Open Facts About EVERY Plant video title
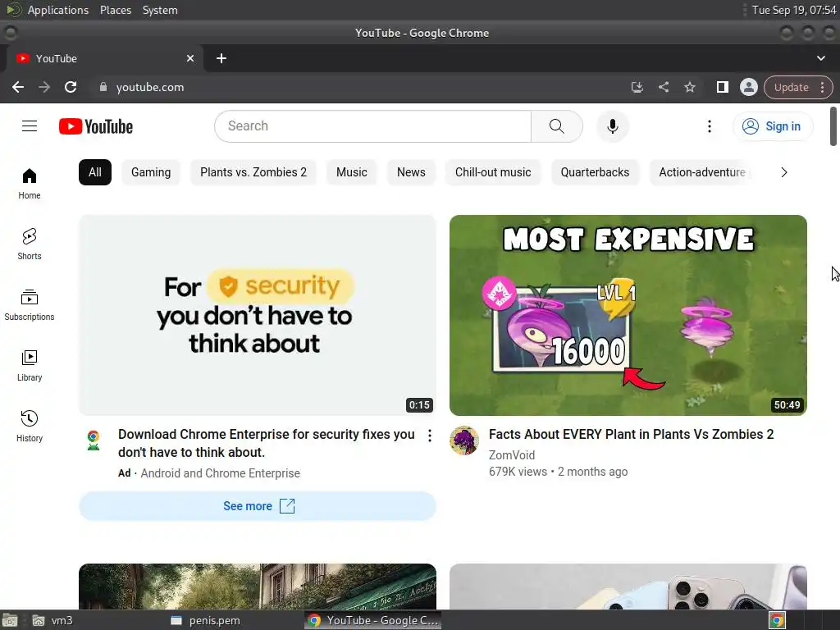The image size is (840, 630). tap(631, 435)
